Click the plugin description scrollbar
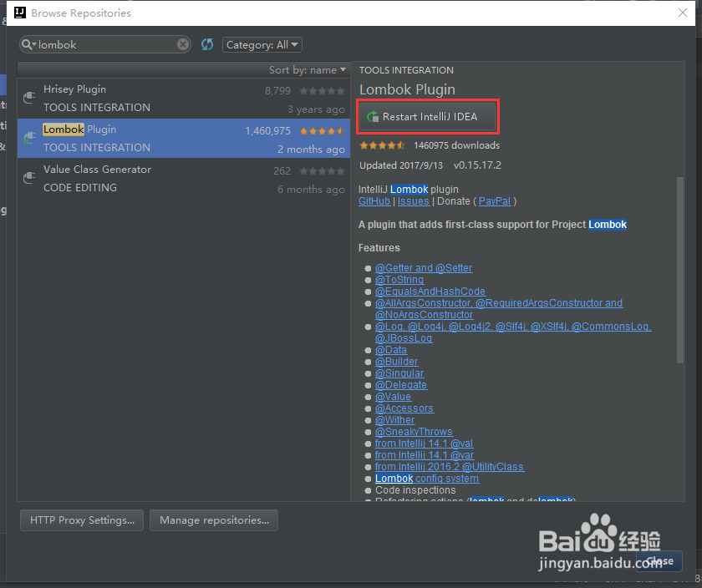702x588 pixels. (x=680, y=270)
